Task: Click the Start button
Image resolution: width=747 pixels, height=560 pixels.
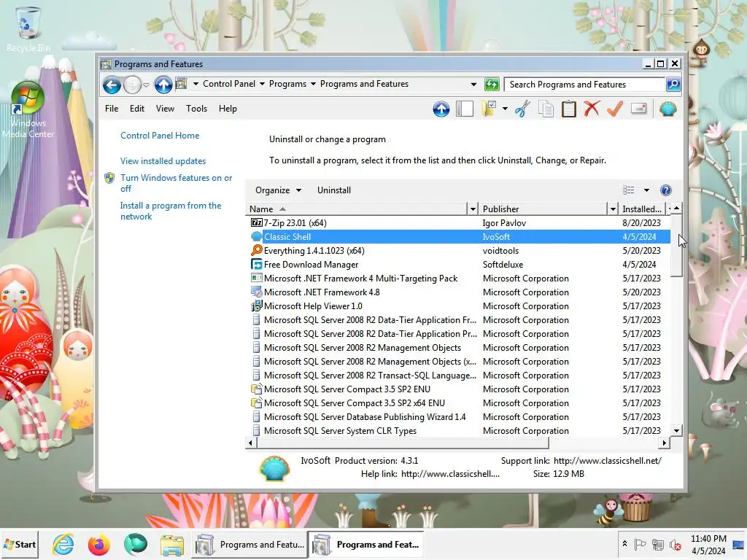Action: click(x=20, y=544)
